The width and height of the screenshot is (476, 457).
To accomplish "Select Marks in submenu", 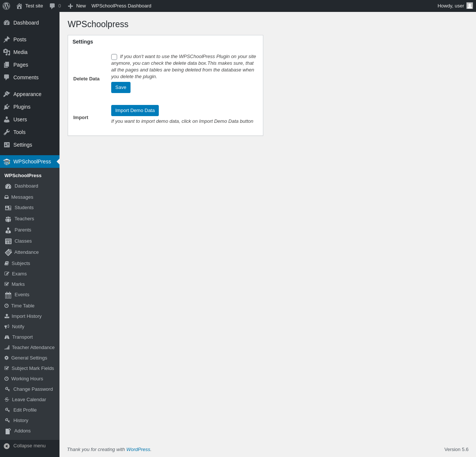I will 30,284.
